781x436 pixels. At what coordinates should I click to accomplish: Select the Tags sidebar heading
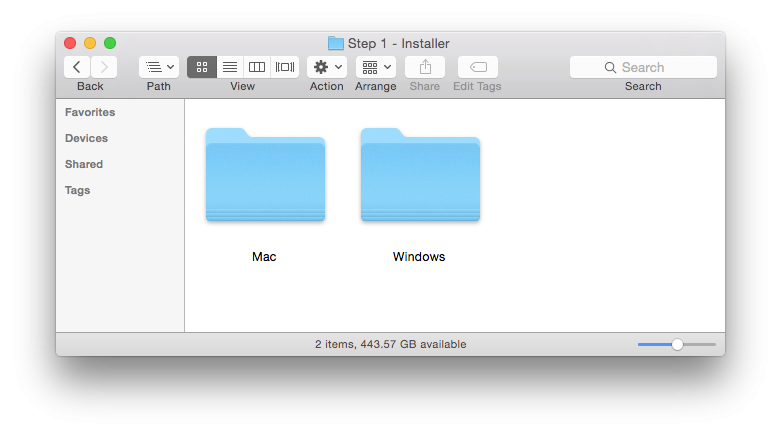pyautogui.click(x=77, y=190)
